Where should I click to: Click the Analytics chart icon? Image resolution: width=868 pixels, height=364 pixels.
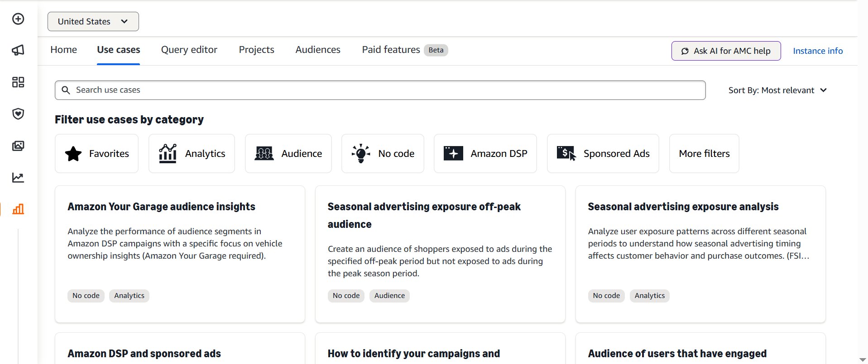[x=168, y=153]
